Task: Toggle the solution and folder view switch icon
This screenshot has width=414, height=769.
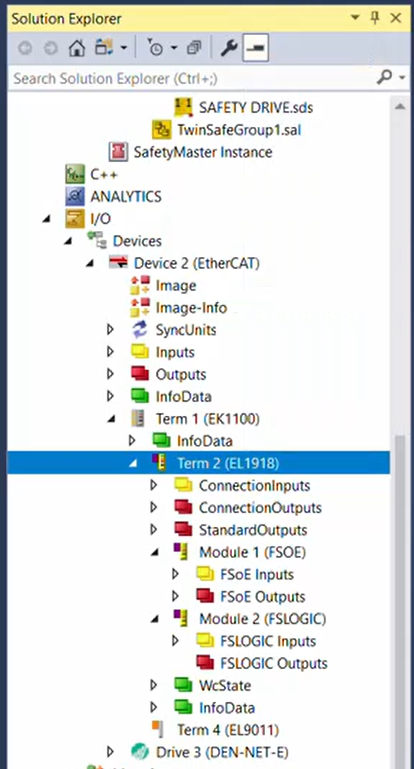Action: point(104,49)
